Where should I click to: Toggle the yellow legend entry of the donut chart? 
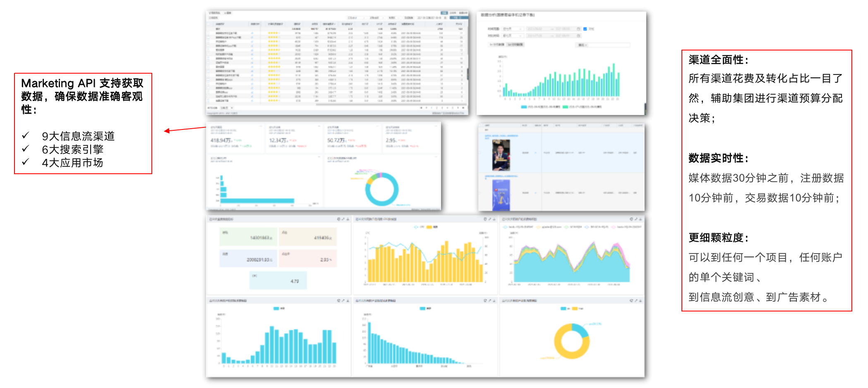pos(578,309)
